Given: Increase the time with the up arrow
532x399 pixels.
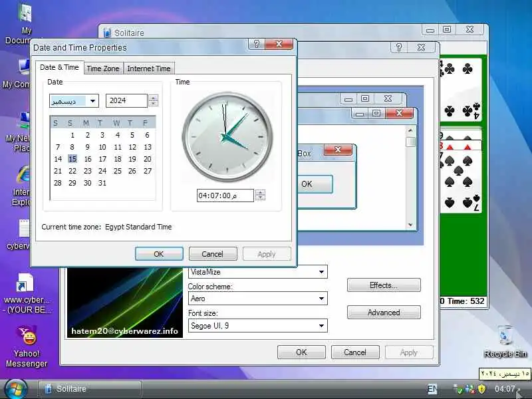Looking at the screenshot, I should click(260, 192).
